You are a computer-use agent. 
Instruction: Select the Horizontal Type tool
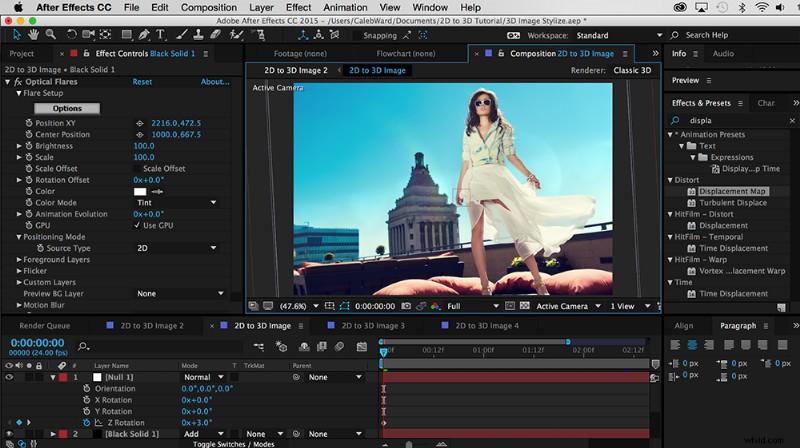click(x=160, y=35)
